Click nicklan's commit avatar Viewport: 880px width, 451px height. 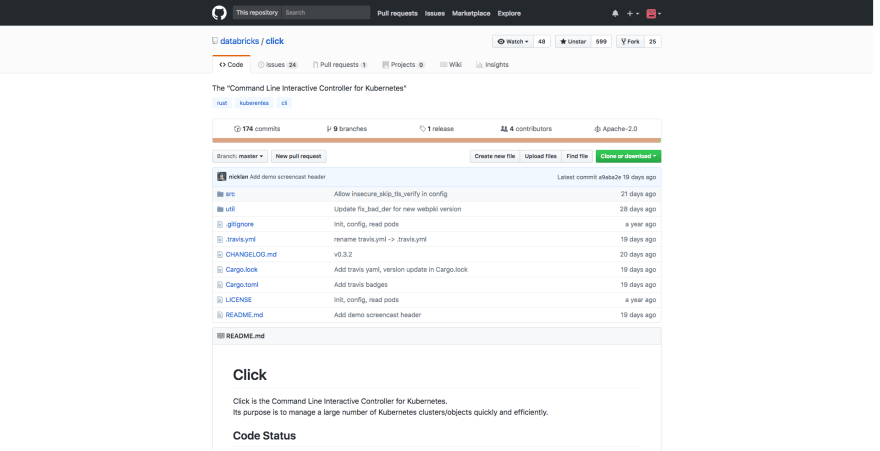[222, 177]
